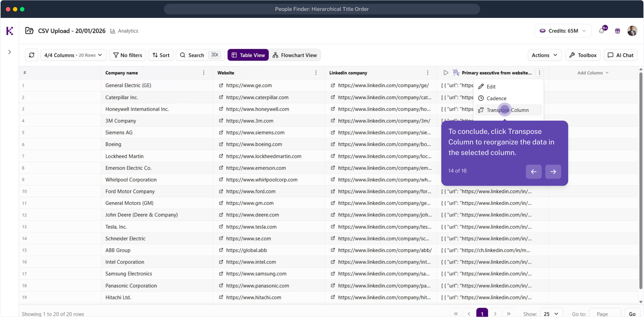Go to next tour step arrow
The image size is (644, 317).
point(553,172)
